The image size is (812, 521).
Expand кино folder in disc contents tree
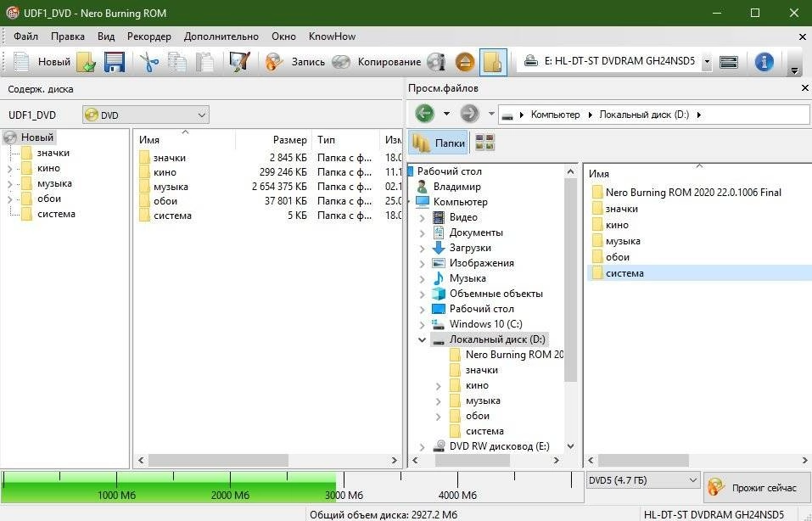pos(10,169)
